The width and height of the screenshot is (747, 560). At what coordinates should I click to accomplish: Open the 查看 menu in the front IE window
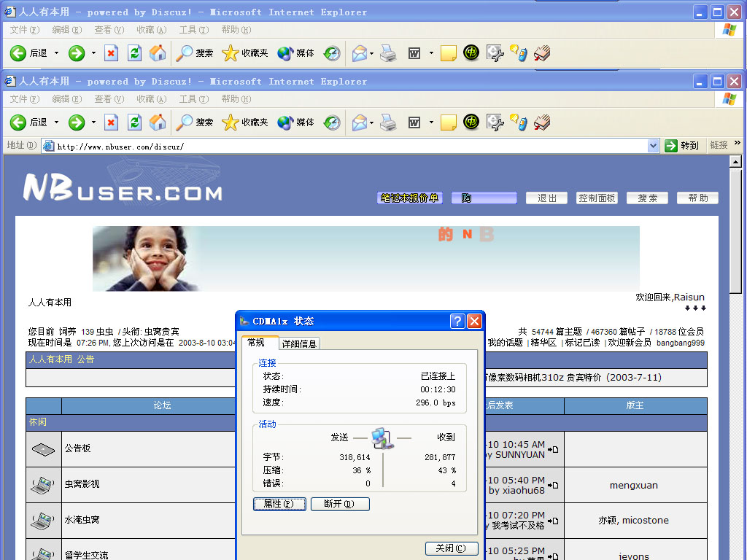(x=109, y=99)
